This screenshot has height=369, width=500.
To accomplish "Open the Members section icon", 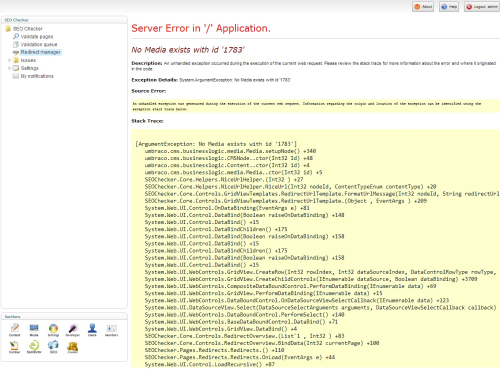I will pyautogui.click(x=111, y=330).
